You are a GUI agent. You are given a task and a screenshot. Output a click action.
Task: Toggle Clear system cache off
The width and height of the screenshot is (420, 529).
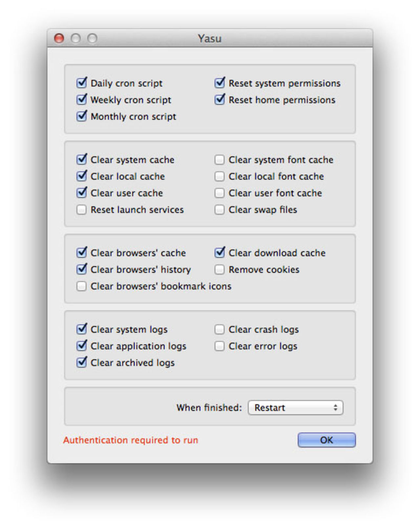point(81,160)
